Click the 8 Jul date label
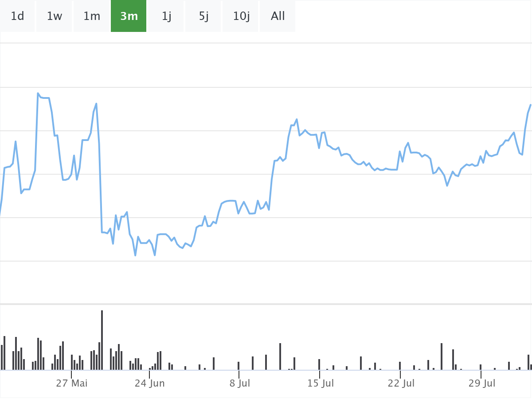The height and width of the screenshot is (399, 532). click(x=239, y=383)
